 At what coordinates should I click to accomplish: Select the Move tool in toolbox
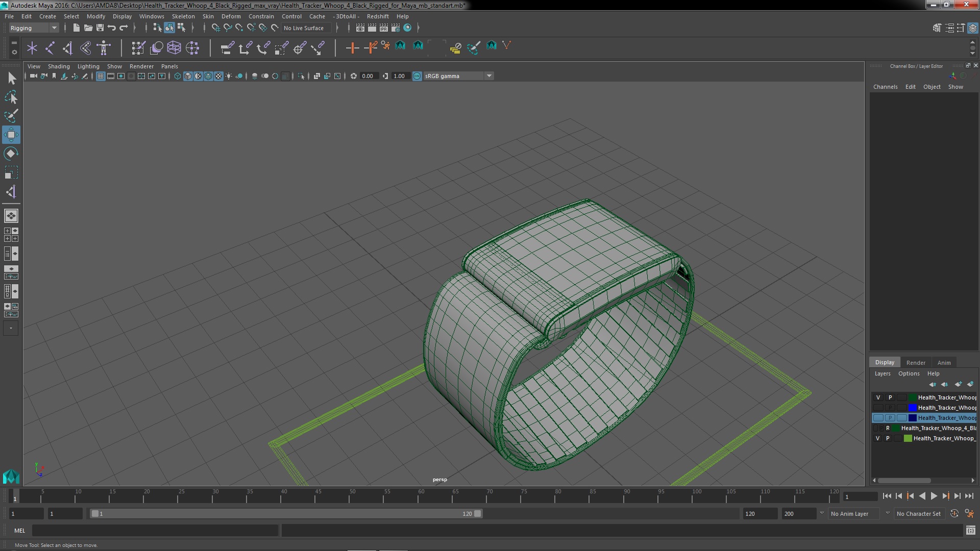pyautogui.click(x=11, y=135)
